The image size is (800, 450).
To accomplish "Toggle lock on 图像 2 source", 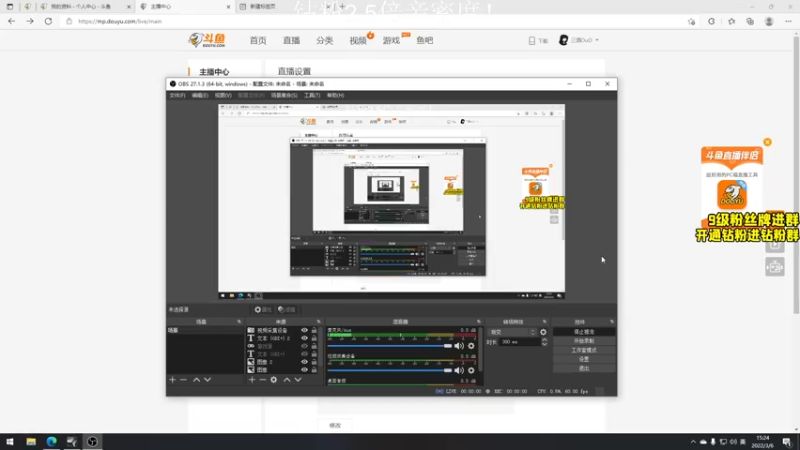I will coord(314,362).
